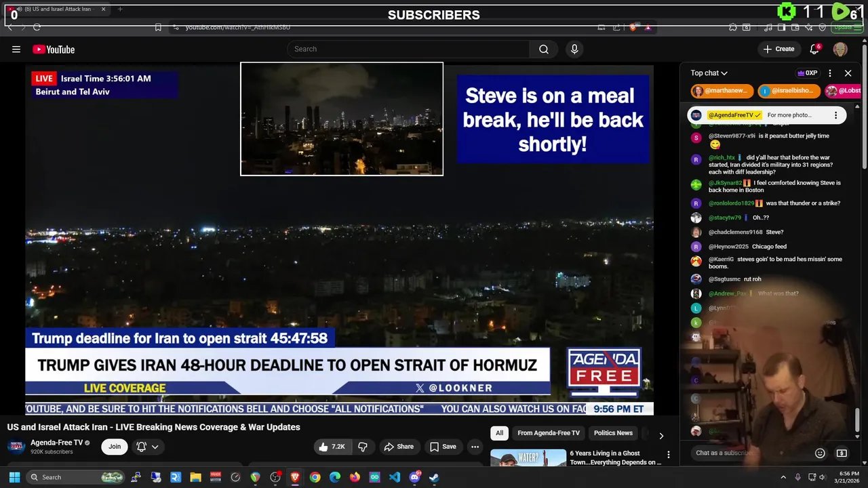Show hidden system tray icons
Screen dimensions: 868x488
click(x=783, y=477)
